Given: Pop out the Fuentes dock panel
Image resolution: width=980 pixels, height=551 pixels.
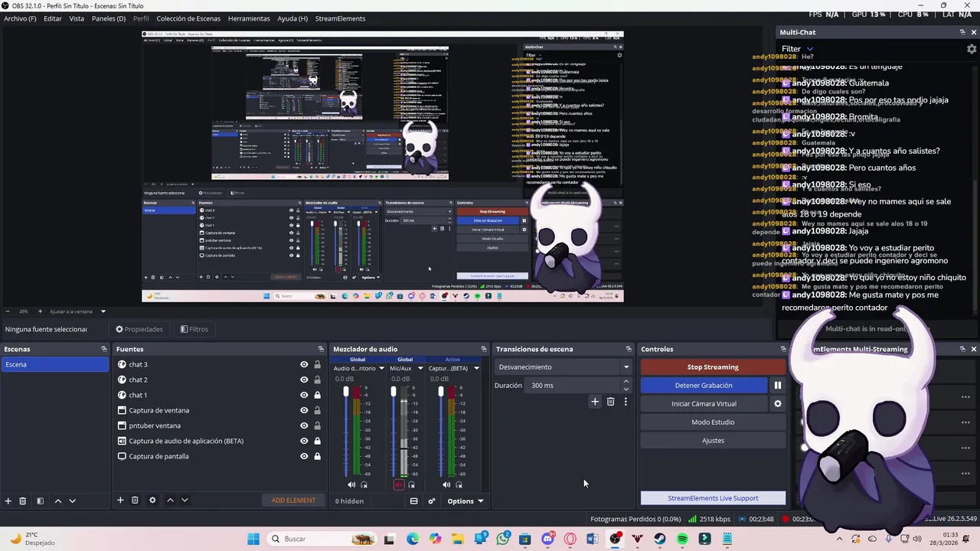Looking at the screenshot, I should pos(322,349).
